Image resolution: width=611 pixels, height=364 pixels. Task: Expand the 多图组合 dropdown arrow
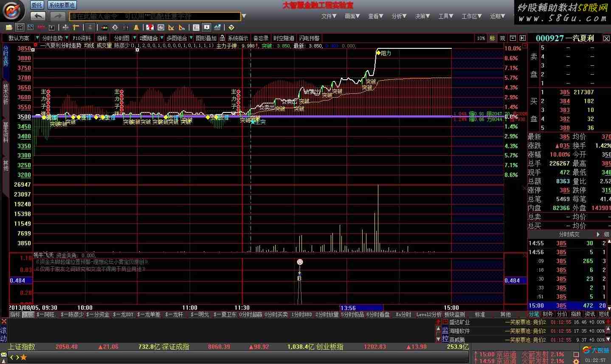[x=191, y=38]
